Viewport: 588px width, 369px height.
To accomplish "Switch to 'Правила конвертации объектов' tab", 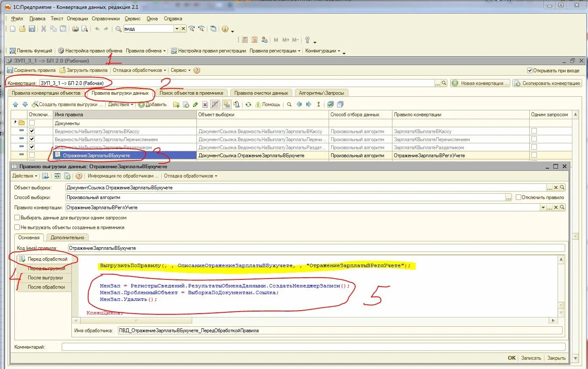I will (46, 93).
